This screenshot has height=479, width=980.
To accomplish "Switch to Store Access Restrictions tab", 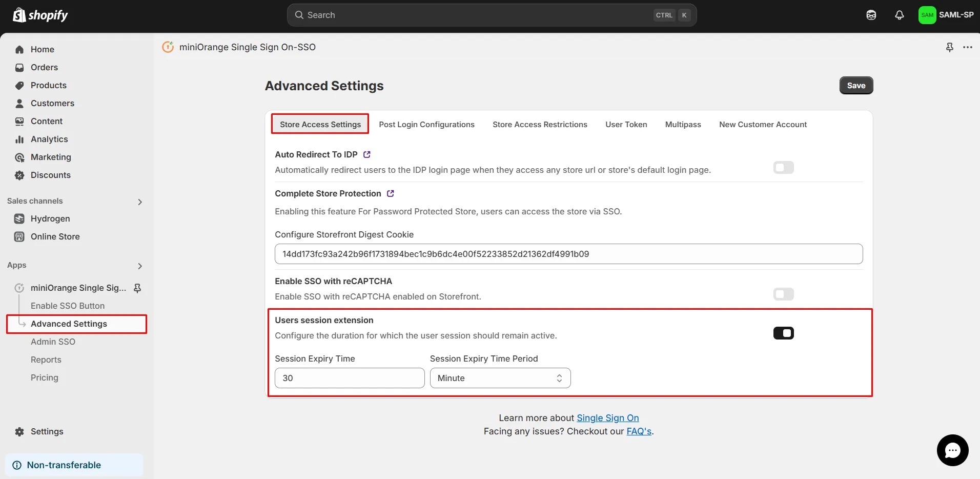I will (540, 125).
